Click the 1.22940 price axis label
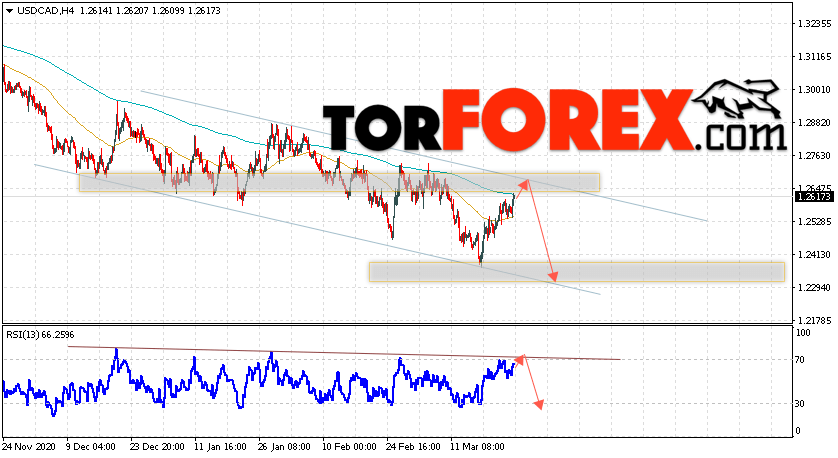Image resolution: width=838 pixels, height=458 pixels. tap(814, 288)
